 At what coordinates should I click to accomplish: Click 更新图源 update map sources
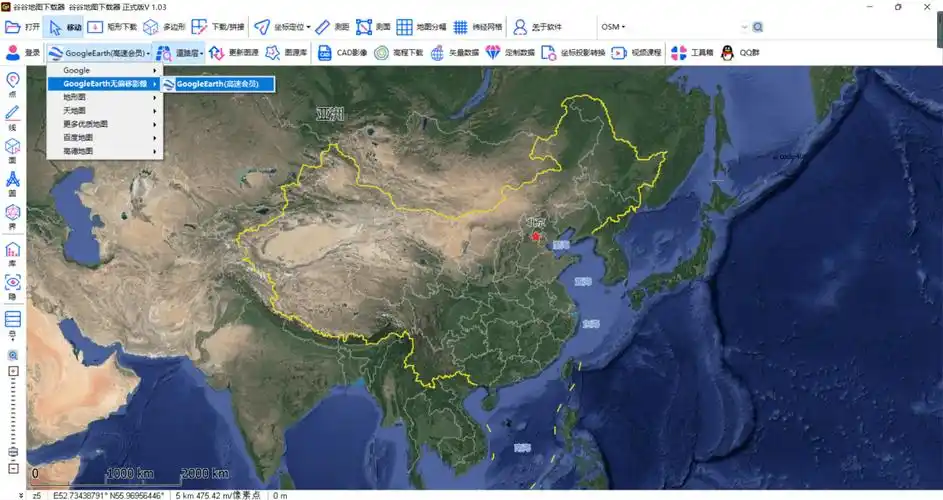(x=233, y=53)
